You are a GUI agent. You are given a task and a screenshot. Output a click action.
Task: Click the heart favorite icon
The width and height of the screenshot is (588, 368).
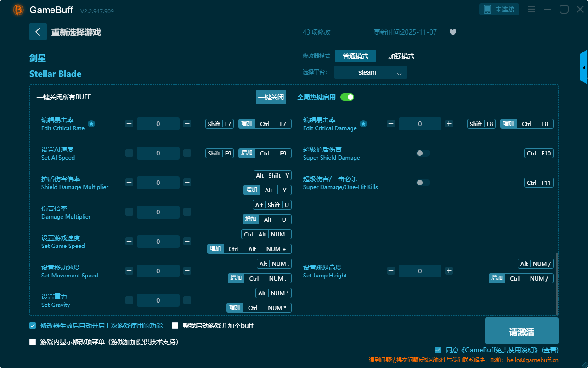click(452, 32)
